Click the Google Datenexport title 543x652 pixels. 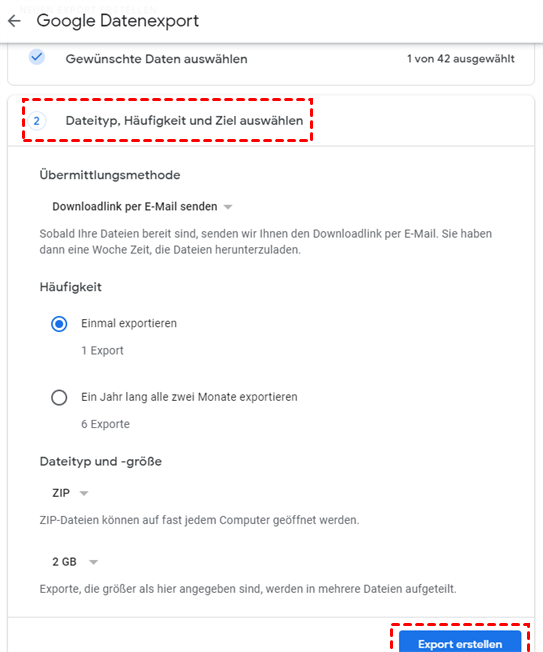click(x=118, y=21)
